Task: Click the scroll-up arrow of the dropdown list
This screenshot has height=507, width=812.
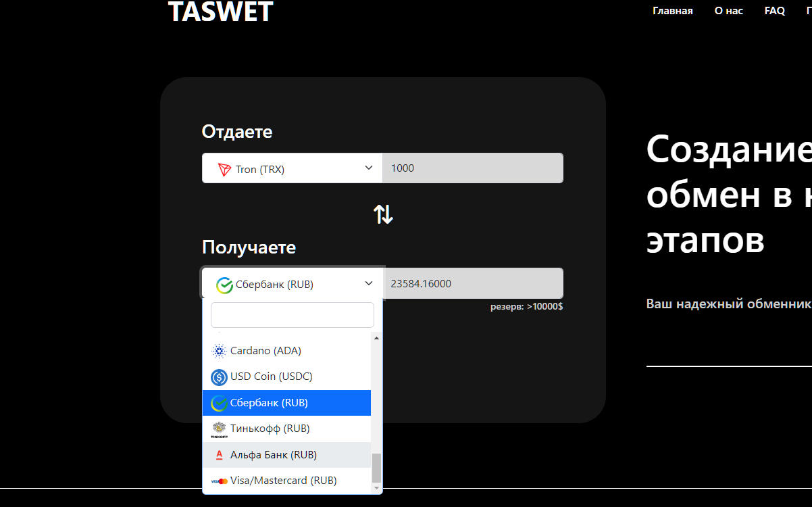Action: tap(376, 337)
